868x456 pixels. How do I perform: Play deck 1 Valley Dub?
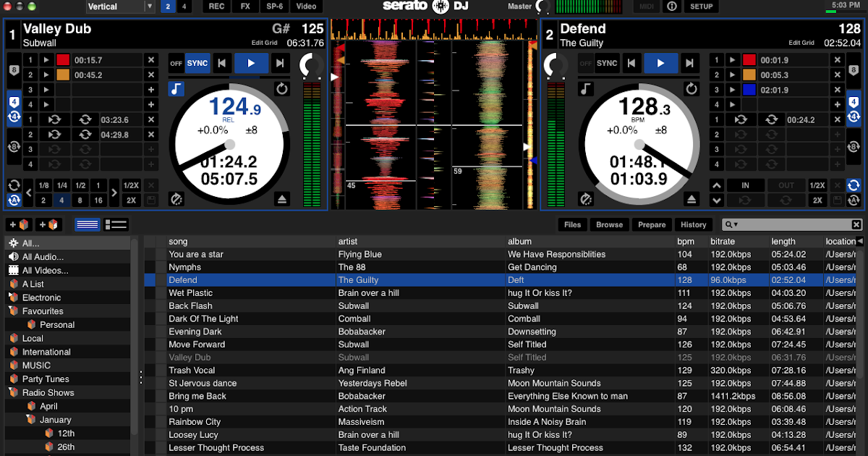point(251,63)
